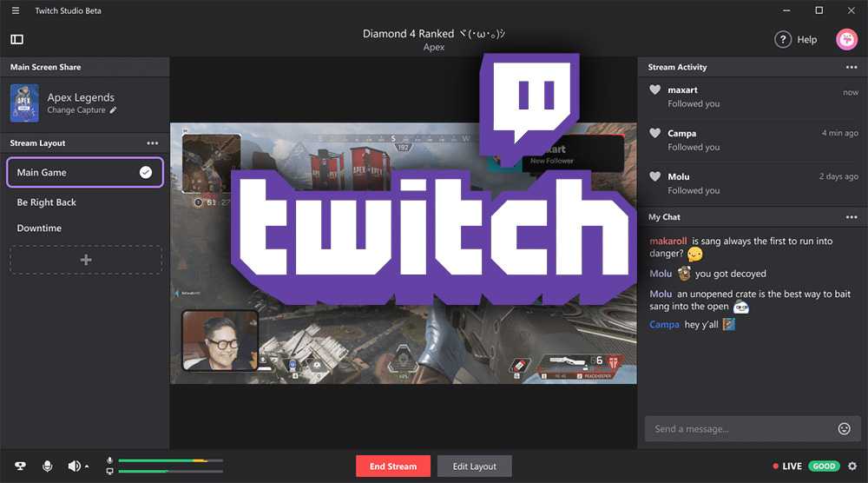Click Change Capture link
The width and height of the screenshot is (868, 483).
click(x=76, y=110)
